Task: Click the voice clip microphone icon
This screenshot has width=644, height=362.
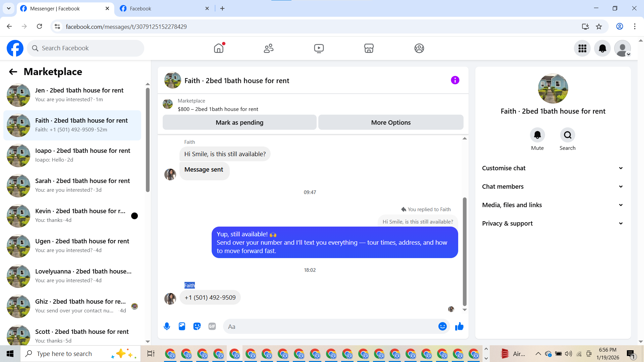Action: point(167,326)
